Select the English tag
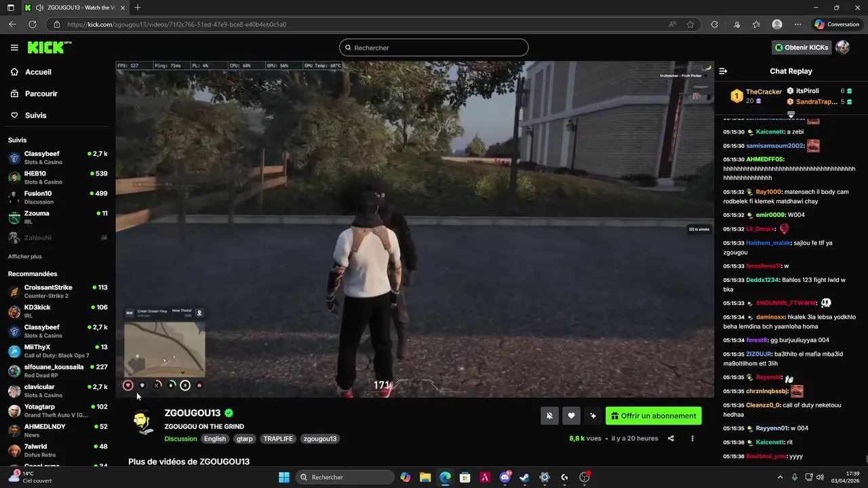The width and height of the screenshot is (868, 488). pyautogui.click(x=215, y=439)
